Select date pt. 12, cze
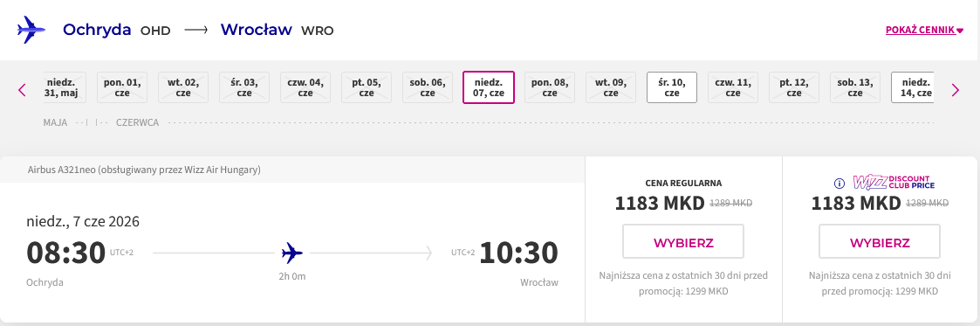 click(x=794, y=87)
